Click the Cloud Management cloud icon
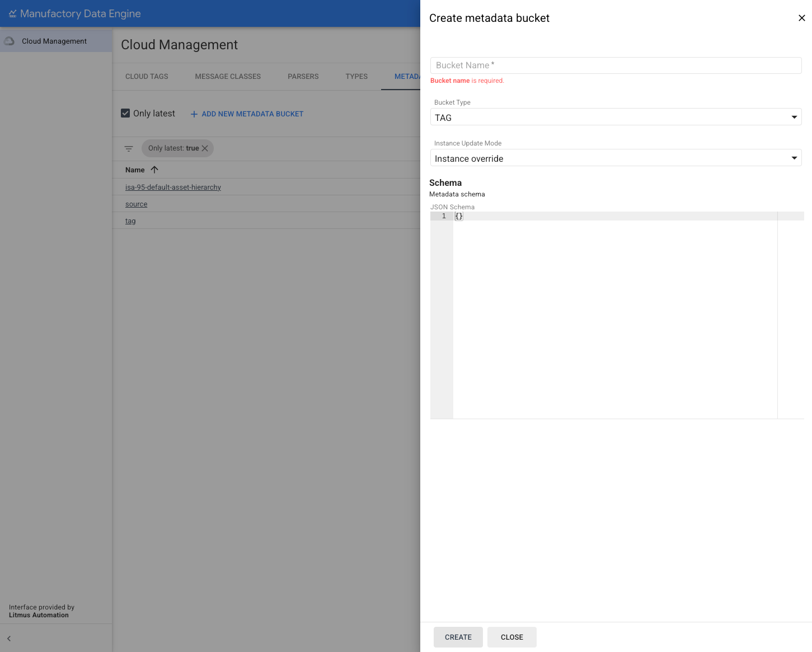 pyautogui.click(x=10, y=41)
